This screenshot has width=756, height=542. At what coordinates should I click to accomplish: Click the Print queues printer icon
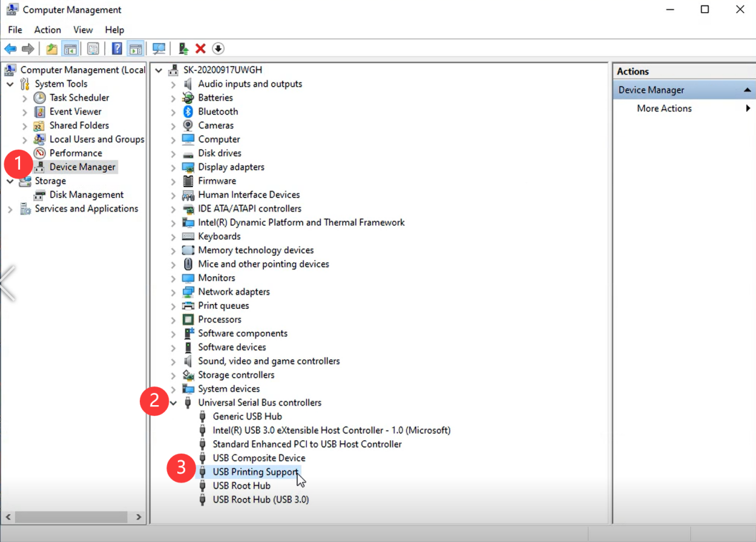188,306
